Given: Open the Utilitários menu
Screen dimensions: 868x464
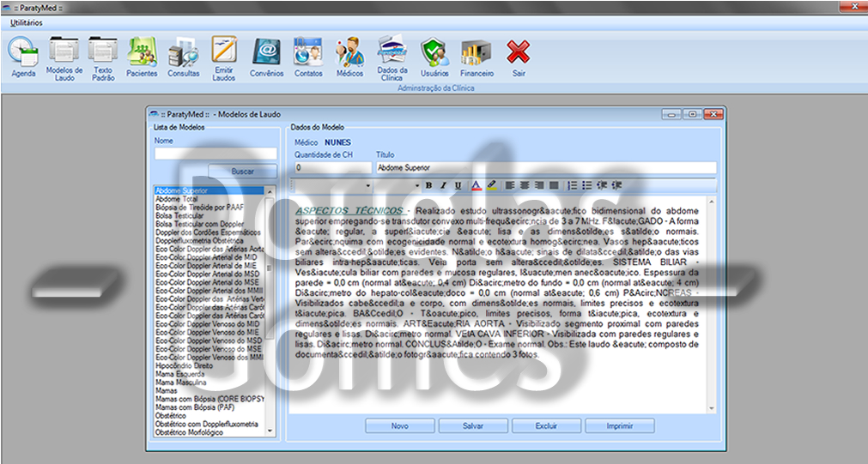Looking at the screenshot, I should pyautogui.click(x=26, y=22).
